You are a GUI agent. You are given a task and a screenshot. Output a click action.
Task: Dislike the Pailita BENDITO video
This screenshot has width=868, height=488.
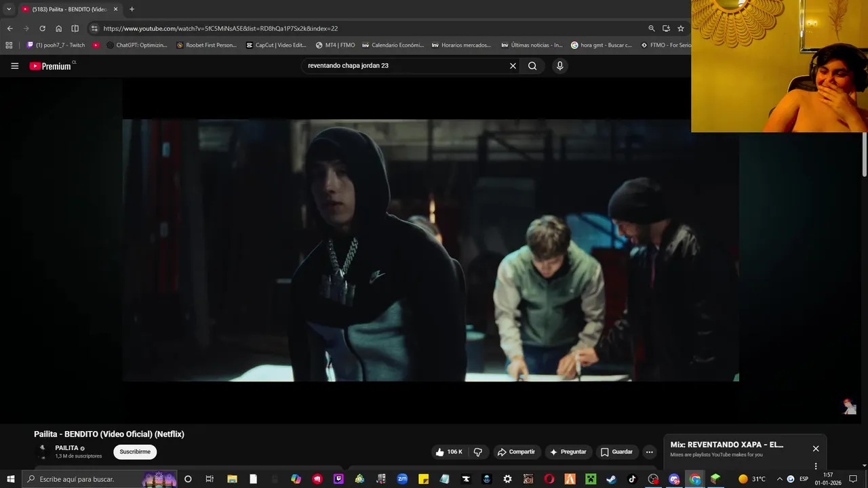[x=477, y=452]
